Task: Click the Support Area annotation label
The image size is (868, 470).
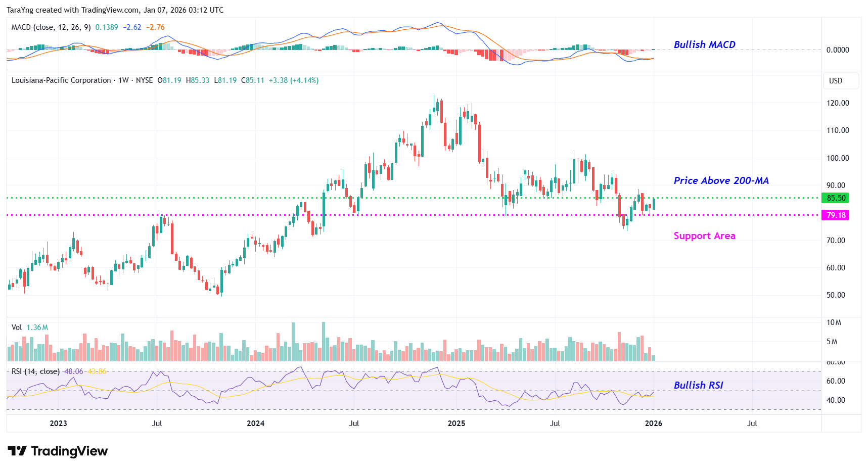Action: click(x=704, y=236)
